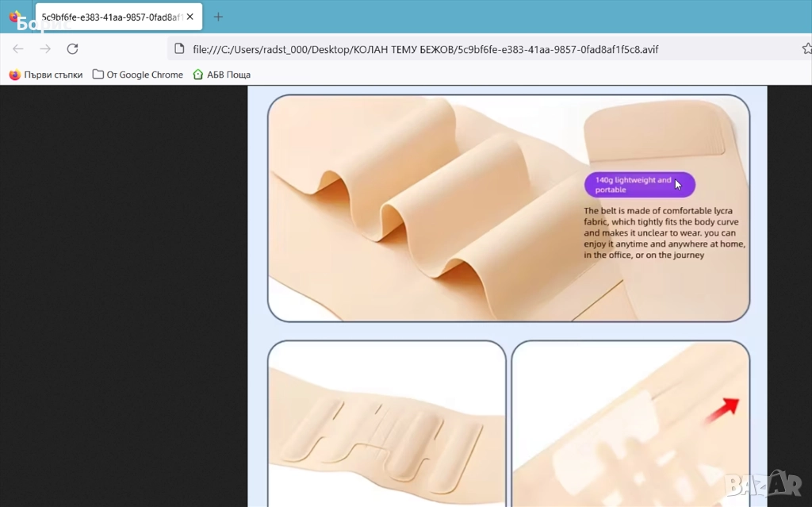The width and height of the screenshot is (812, 507).
Task: Reload the current page
Action: tap(72, 49)
